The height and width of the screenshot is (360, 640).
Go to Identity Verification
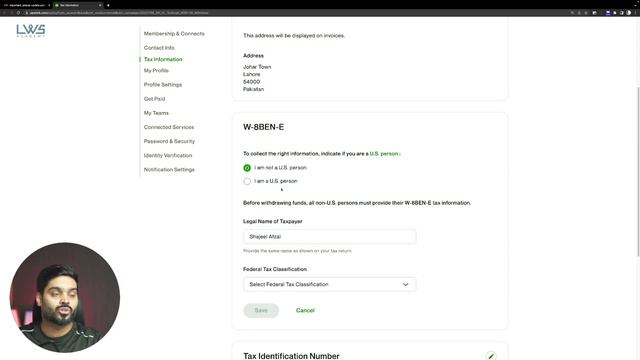point(168,156)
